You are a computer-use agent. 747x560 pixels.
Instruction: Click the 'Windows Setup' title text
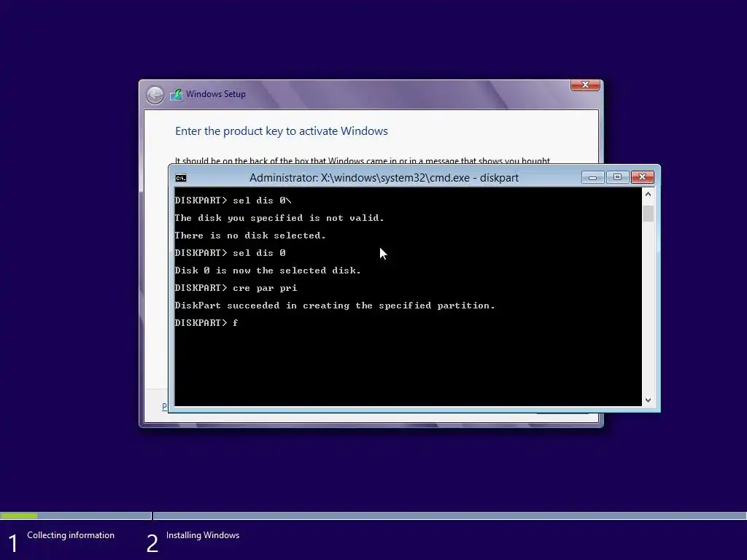pos(216,94)
